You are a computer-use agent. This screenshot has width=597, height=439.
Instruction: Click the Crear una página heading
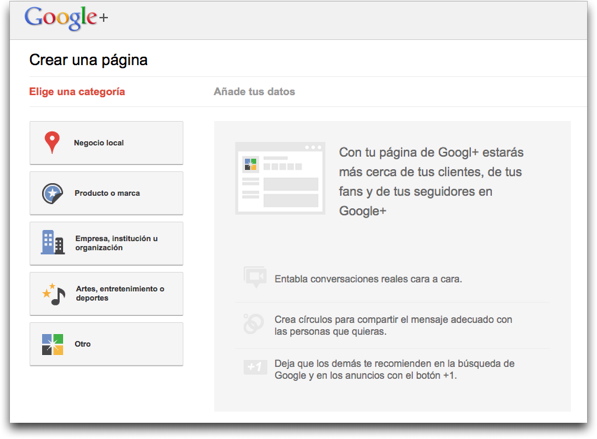coord(88,60)
